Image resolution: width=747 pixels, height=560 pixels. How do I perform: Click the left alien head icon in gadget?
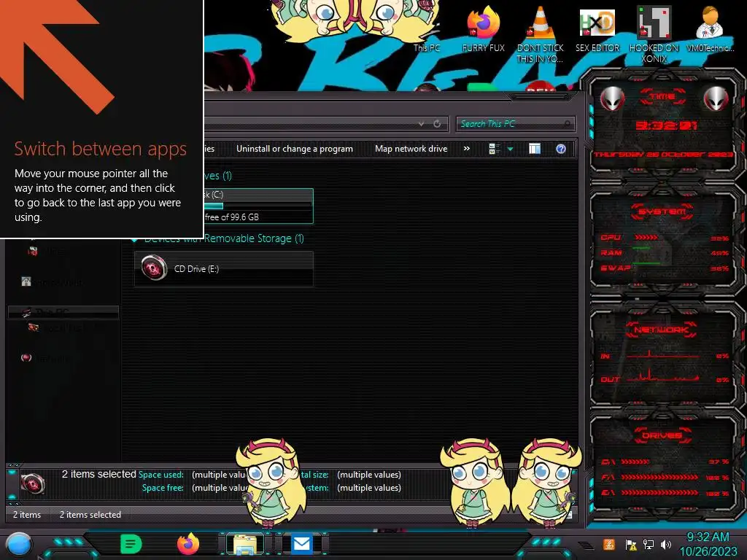coord(612,99)
